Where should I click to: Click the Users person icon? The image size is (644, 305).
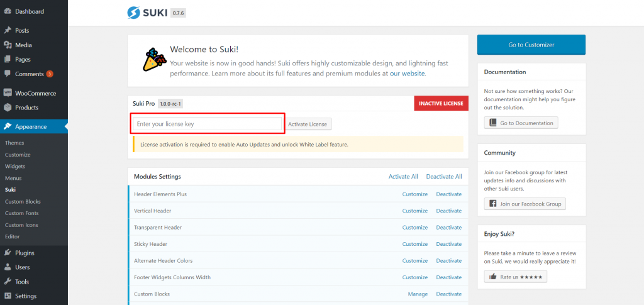[x=8, y=267]
